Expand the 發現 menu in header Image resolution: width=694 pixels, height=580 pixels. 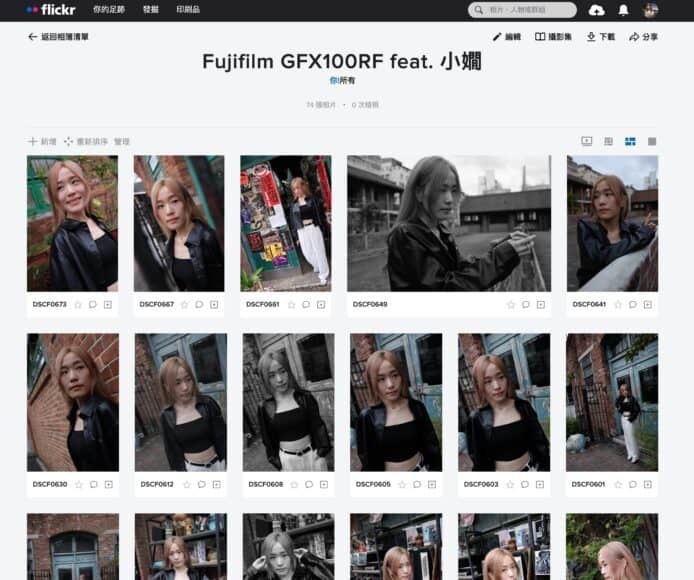150,10
